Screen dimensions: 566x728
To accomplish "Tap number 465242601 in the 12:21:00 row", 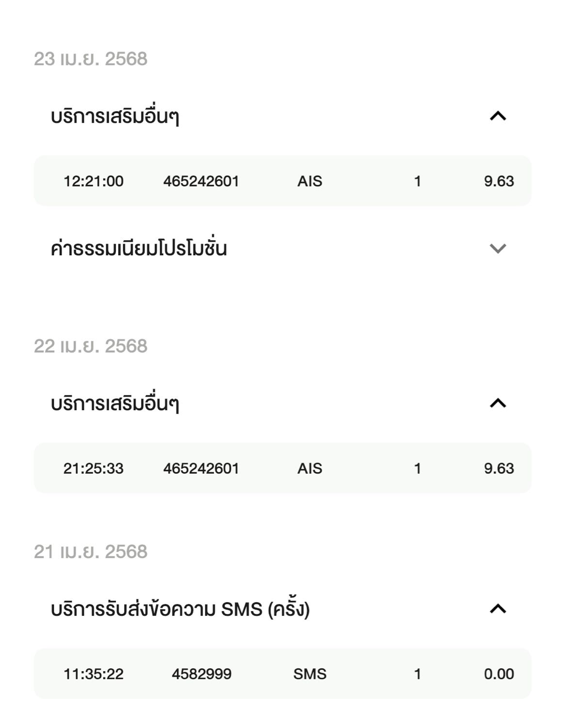I will 201,181.
